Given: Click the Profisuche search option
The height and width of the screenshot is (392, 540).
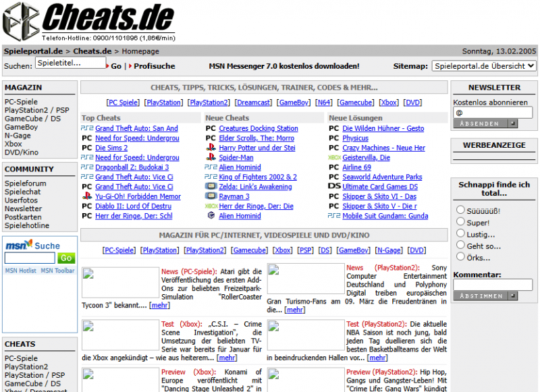Looking at the screenshot, I should coord(154,66).
